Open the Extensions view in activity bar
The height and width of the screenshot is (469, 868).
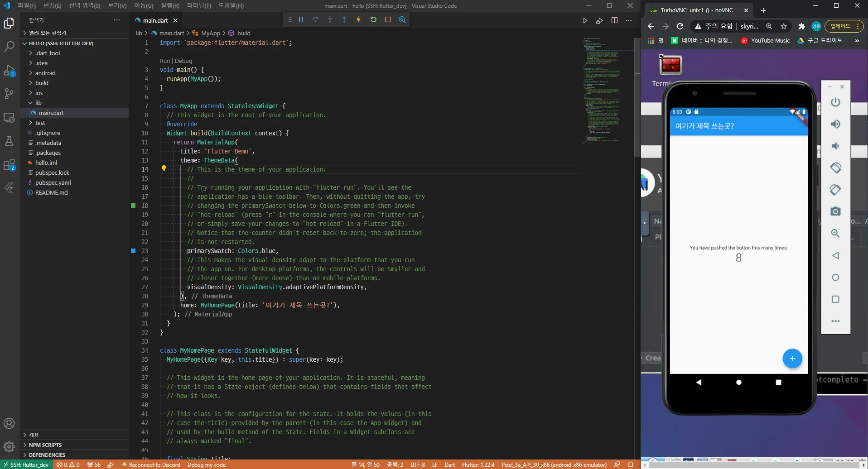[x=9, y=164]
